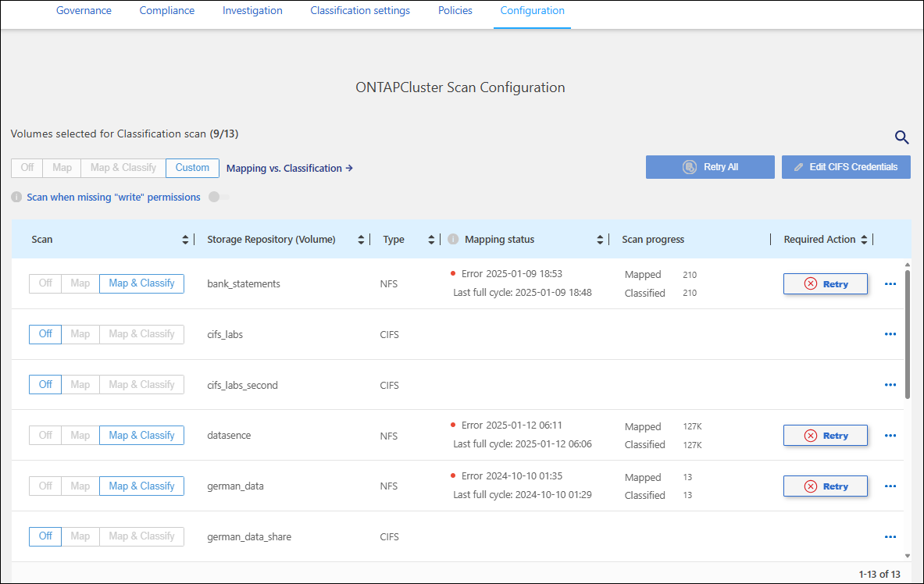
Task: Open the ellipsis menu for cifs_labs row
Action: [x=890, y=333]
